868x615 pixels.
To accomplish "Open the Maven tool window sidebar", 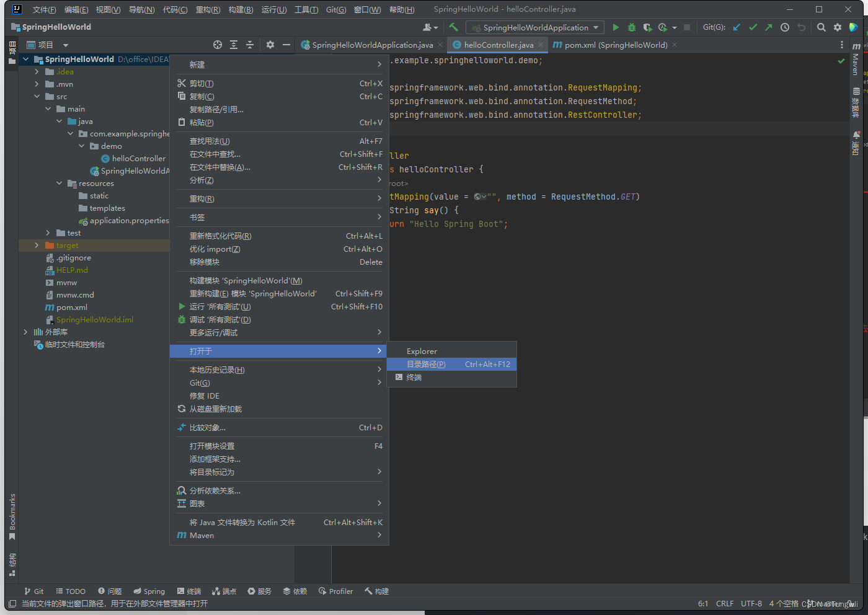I will (856, 60).
